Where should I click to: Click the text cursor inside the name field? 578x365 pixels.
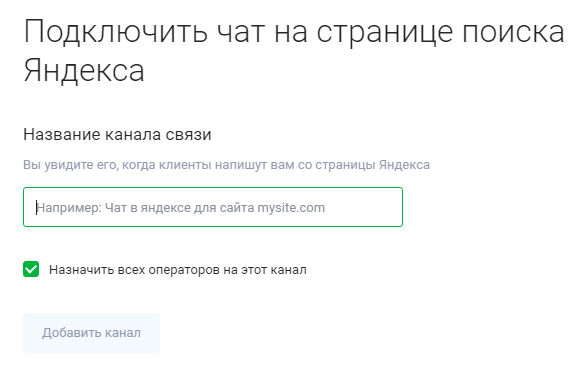[x=36, y=207]
